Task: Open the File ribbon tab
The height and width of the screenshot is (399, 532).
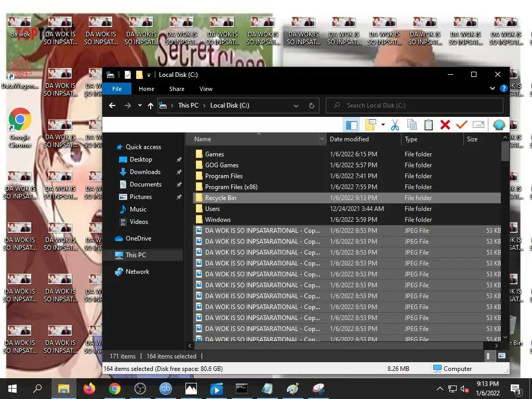Action: (117, 89)
